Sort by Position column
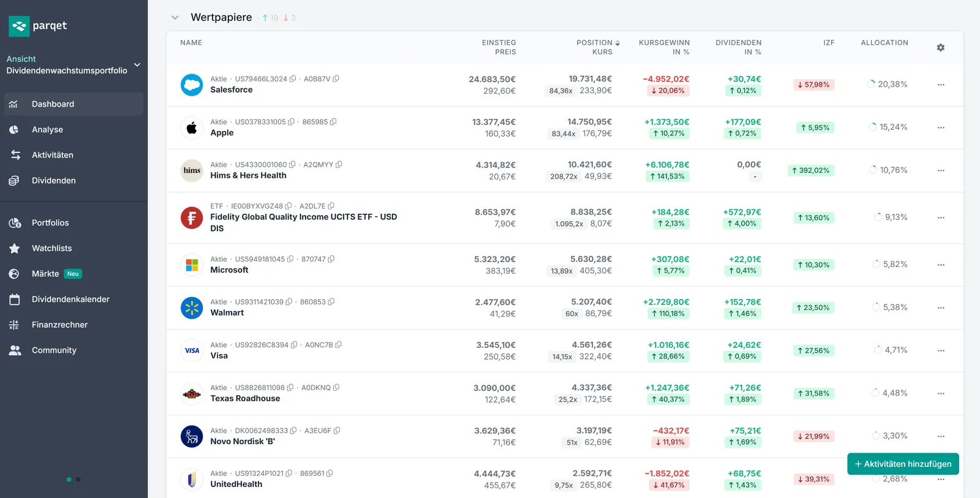Screen dimensions: 980x498 tap(598, 43)
